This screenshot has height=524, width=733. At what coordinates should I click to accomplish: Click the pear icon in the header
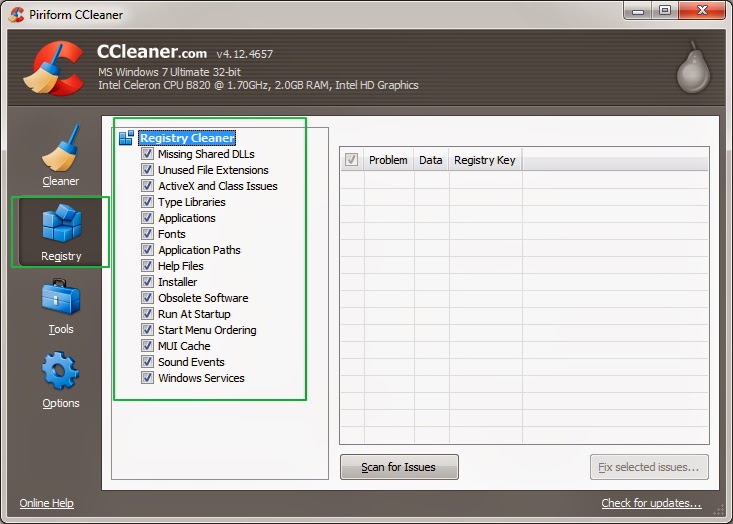pos(694,67)
